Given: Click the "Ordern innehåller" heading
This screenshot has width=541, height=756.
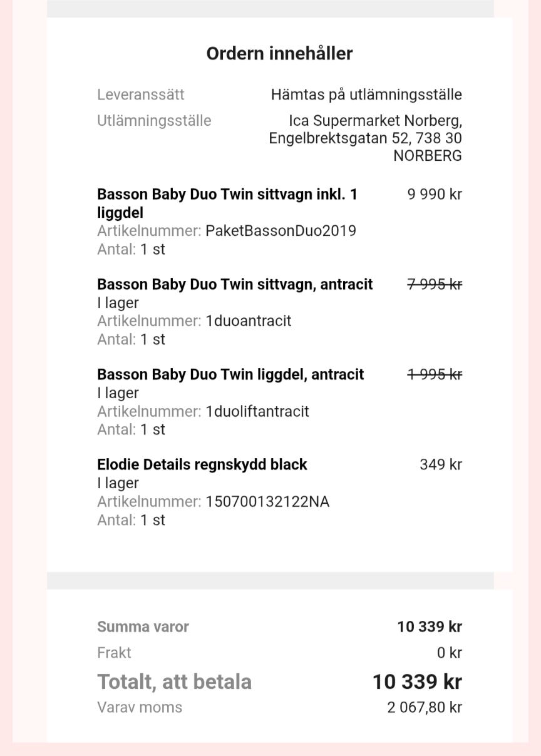Looking at the screenshot, I should tap(279, 54).
